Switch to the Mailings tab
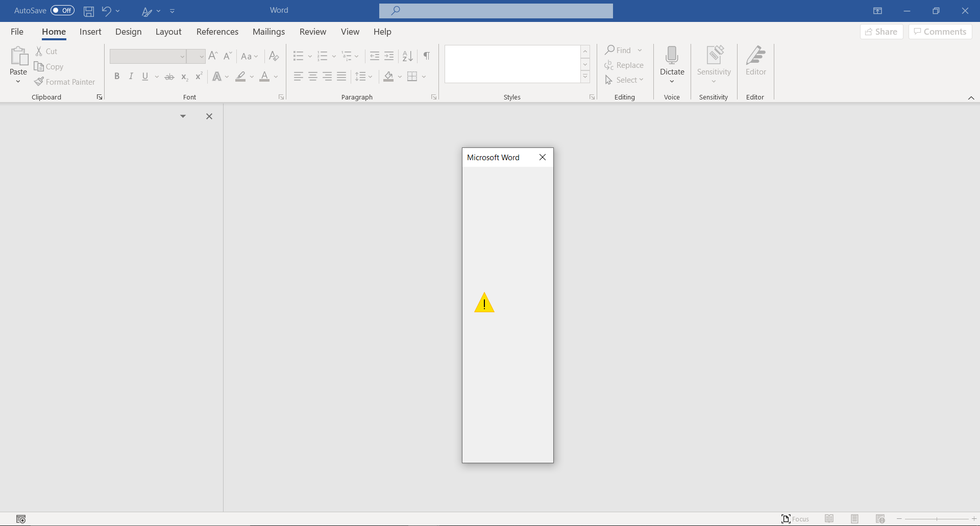The height and width of the screenshot is (526, 980). [x=268, y=32]
